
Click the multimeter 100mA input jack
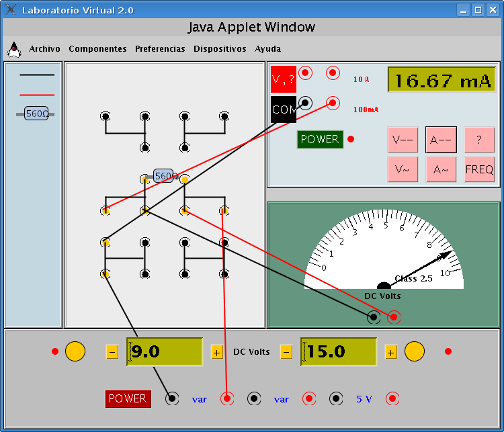coord(333,103)
